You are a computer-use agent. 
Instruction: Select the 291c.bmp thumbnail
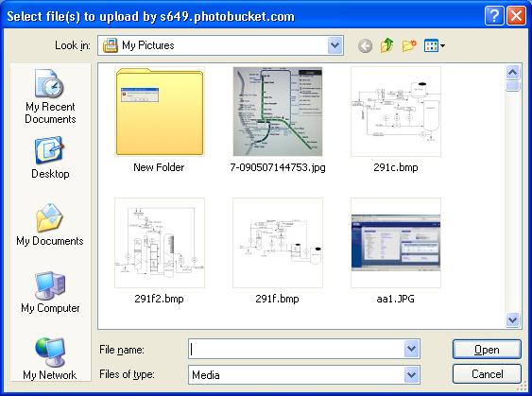(x=396, y=112)
